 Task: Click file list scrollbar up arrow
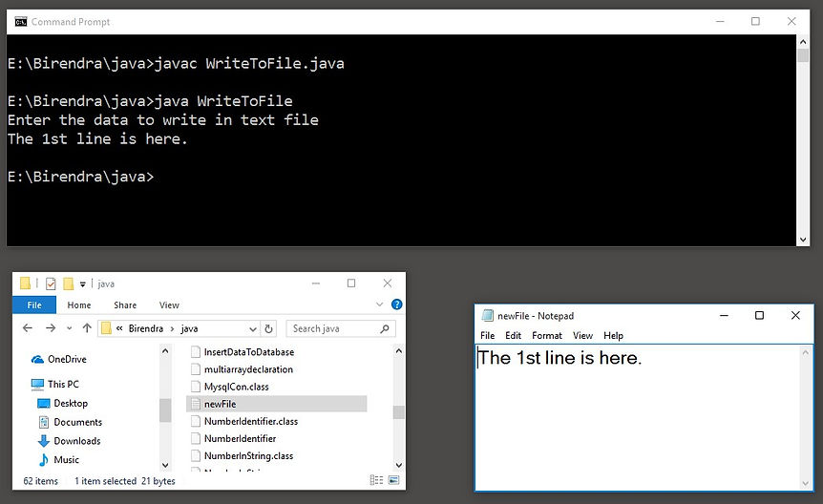pos(399,350)
